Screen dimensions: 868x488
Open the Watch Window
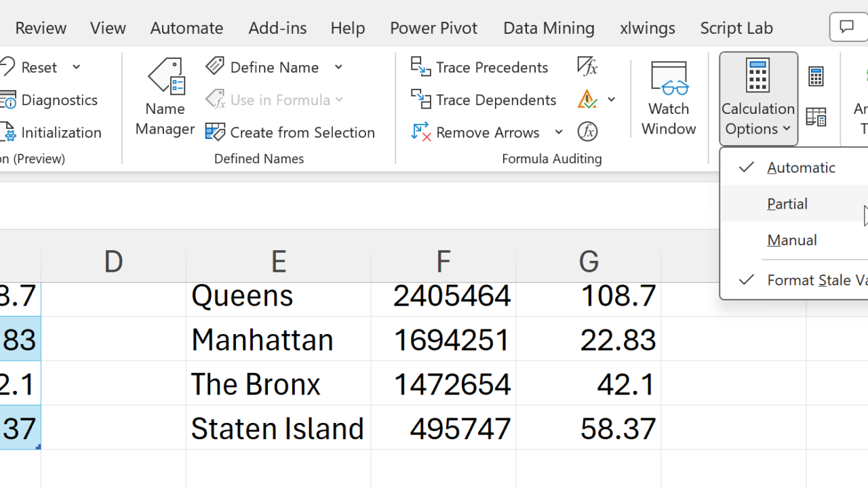coord(669,98)
